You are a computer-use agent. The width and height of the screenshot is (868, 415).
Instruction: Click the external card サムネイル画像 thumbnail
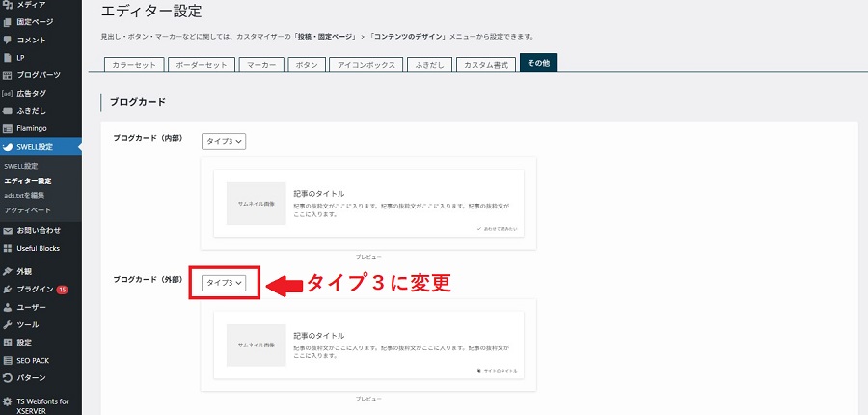pyautogui.click(x=257, y=346)
